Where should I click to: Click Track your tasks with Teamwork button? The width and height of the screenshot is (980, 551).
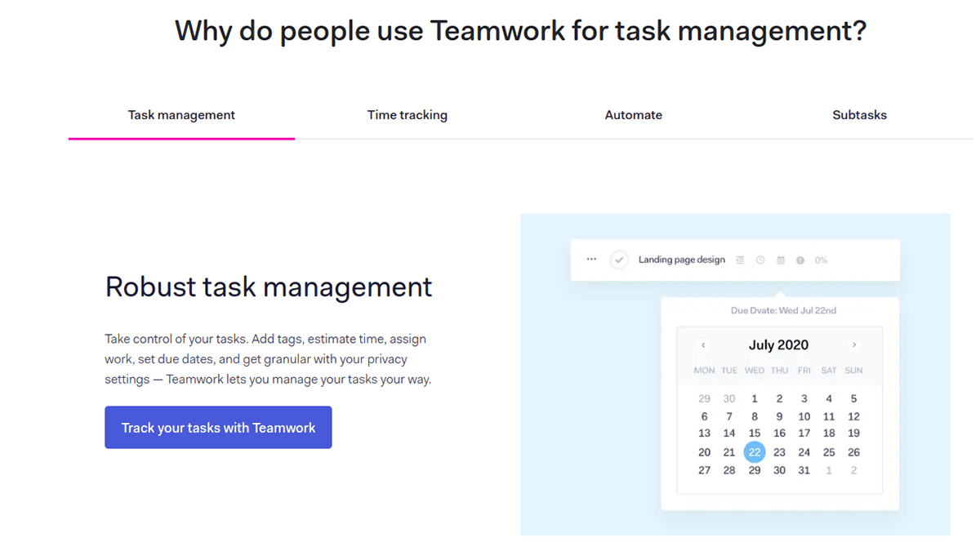point(218,428)
